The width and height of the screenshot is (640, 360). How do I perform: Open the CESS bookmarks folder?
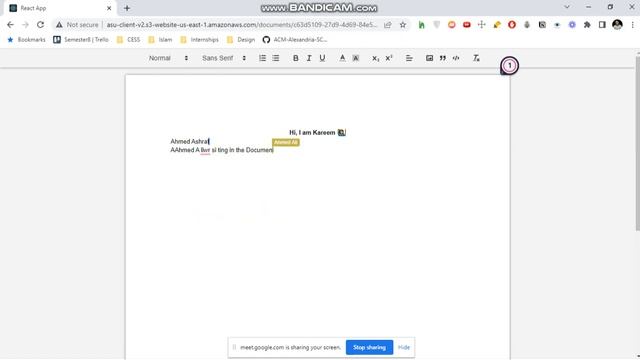129,40
